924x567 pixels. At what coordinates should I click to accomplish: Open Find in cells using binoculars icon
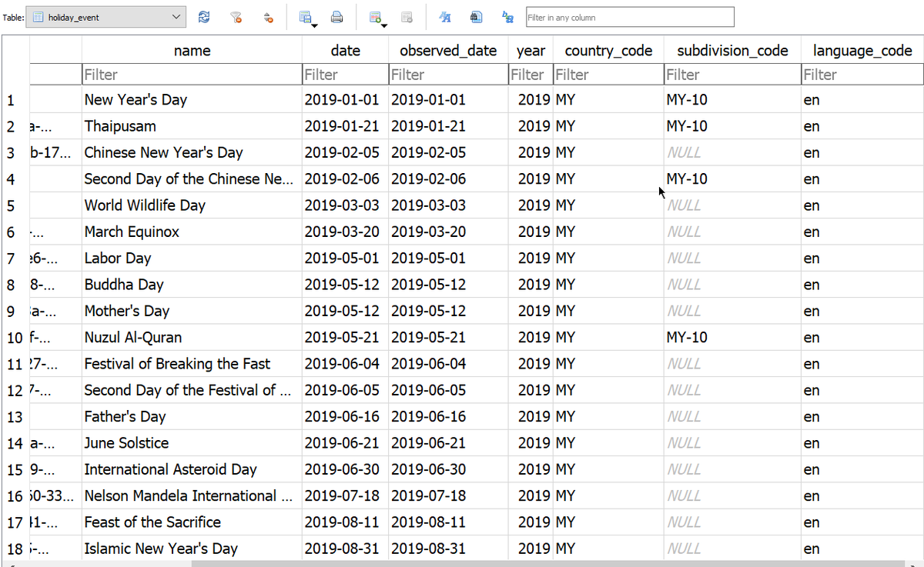tap(476, 17)
